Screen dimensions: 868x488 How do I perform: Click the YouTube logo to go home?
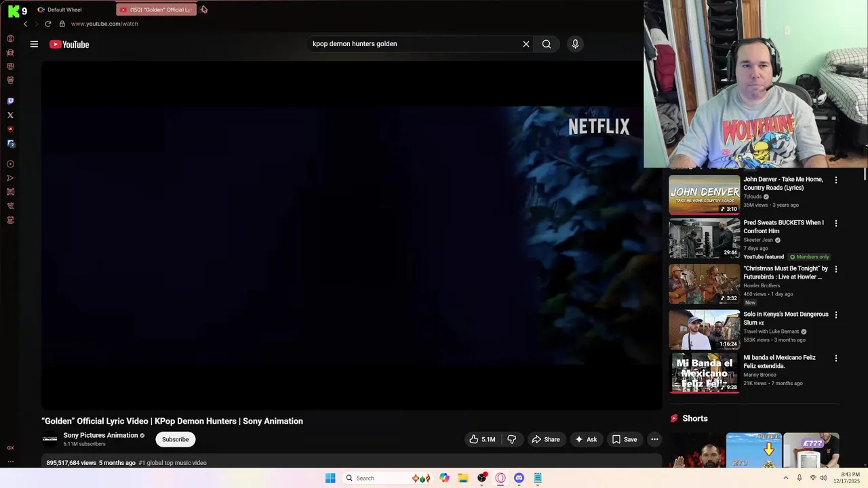69,44
